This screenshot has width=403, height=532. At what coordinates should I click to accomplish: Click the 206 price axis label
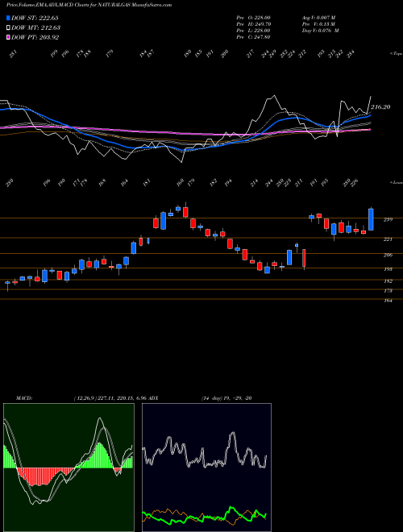(x=388, y=256)
